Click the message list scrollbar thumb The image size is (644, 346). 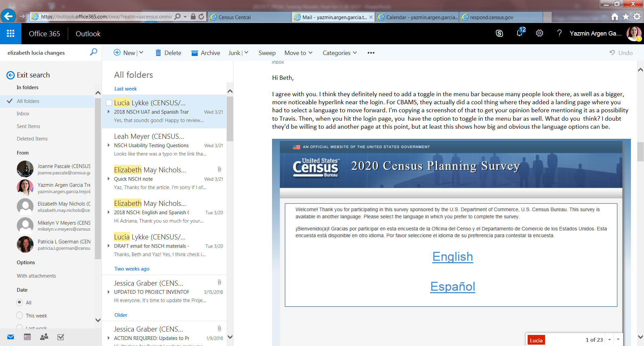(230, 119)
